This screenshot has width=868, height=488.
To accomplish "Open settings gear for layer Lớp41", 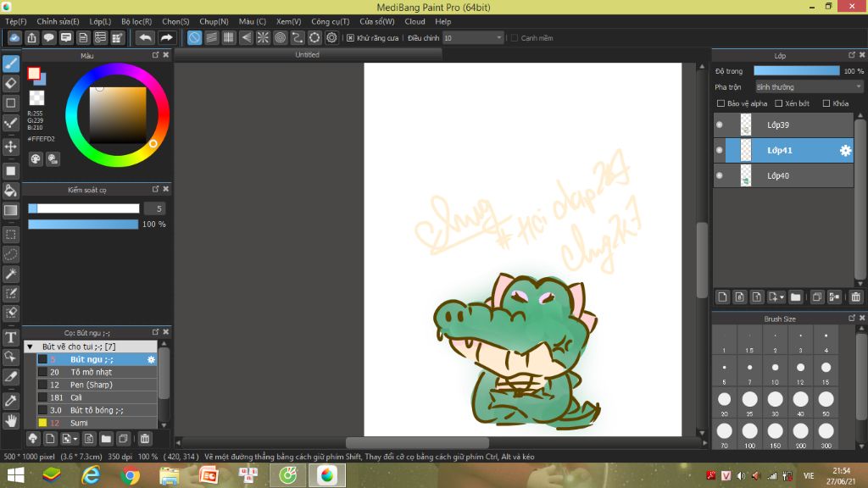I will click(845, 151).
